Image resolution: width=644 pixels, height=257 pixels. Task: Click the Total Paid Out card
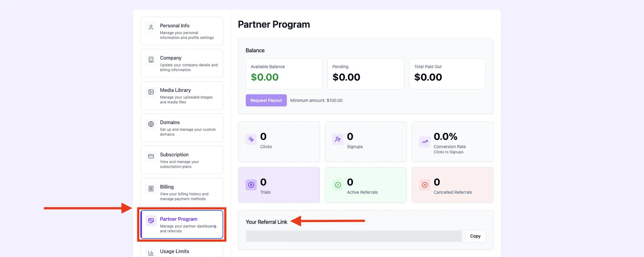[447, 74]
